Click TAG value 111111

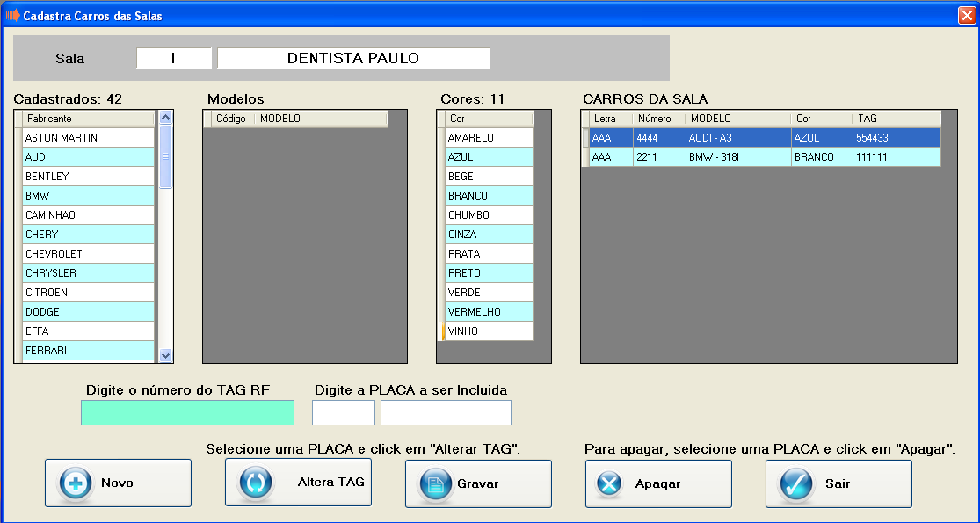click(x=897, y=156)
